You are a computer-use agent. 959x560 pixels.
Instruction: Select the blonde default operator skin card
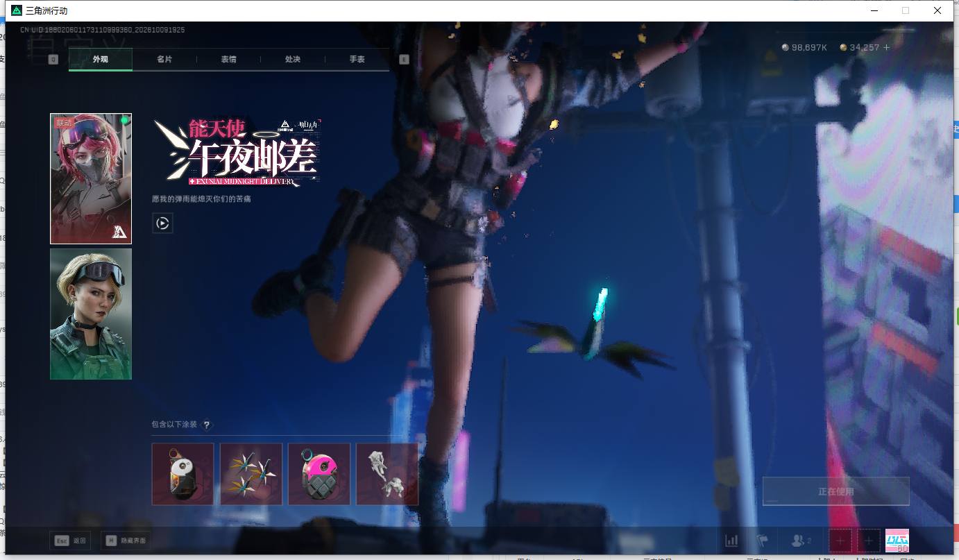point(91,314)
